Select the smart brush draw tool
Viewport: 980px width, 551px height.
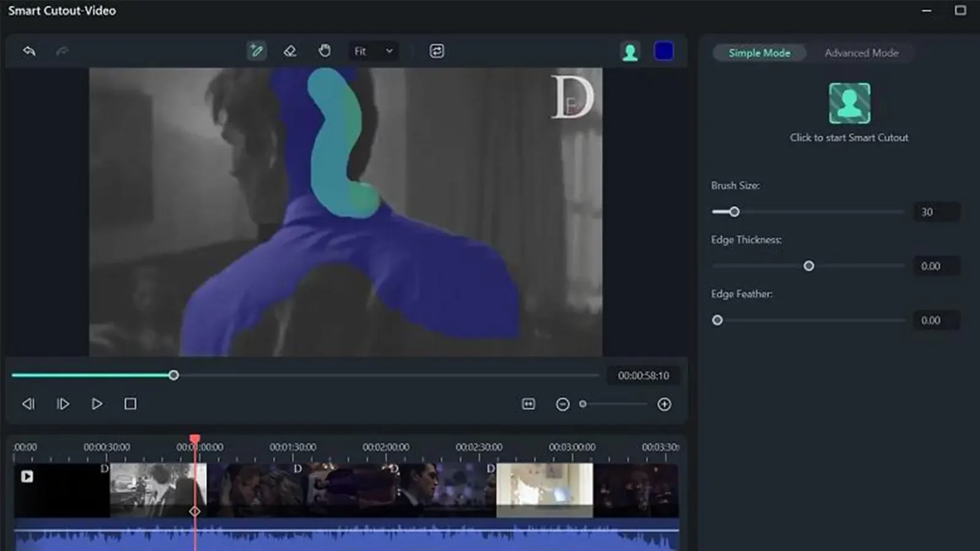(257, 51)
